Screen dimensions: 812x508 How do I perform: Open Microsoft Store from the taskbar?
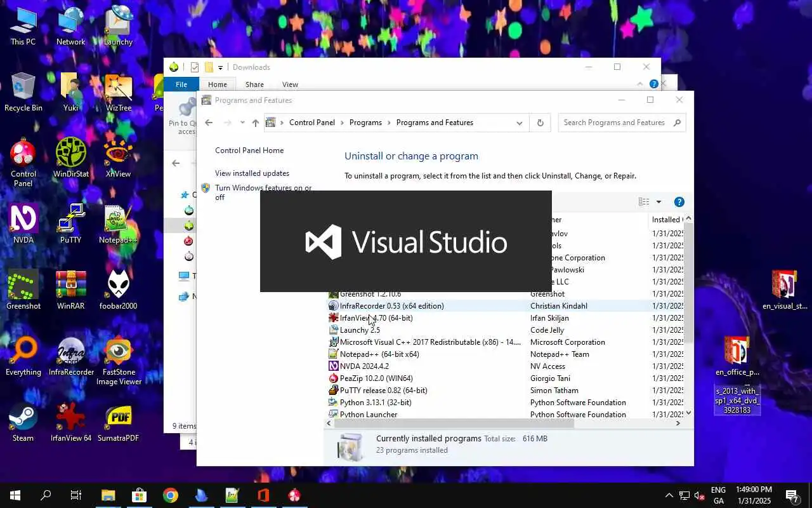point(139,495)
